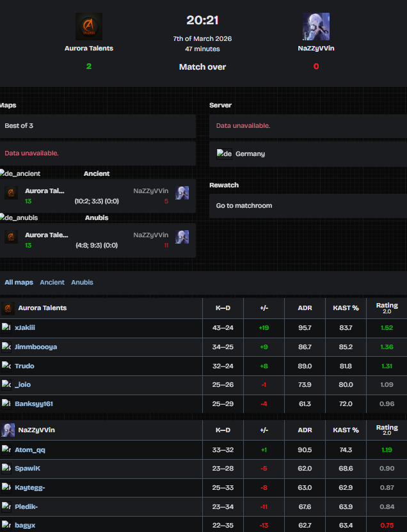Open Aurora Talents team name in header
Image resolution: width=407 pixels, height=532 pixels.
pos(89,48)
